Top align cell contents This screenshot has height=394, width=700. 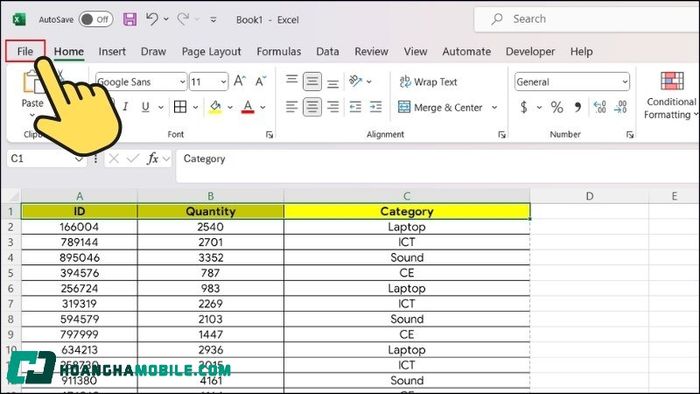[292, 81]
